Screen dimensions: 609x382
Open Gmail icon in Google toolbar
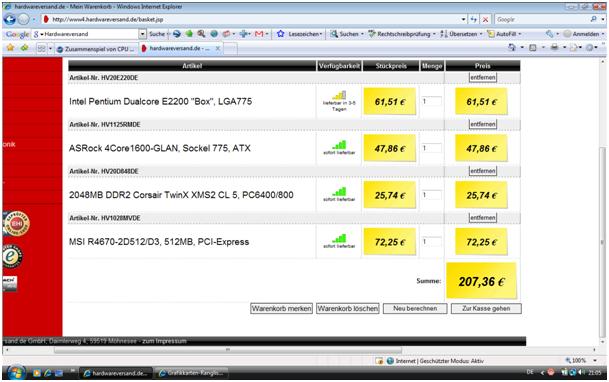click(259, 34)
